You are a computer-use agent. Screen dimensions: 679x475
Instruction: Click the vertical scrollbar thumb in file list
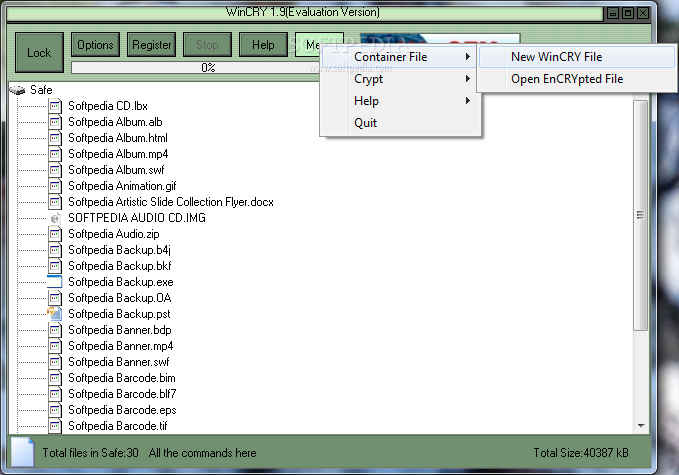point(640,215)
